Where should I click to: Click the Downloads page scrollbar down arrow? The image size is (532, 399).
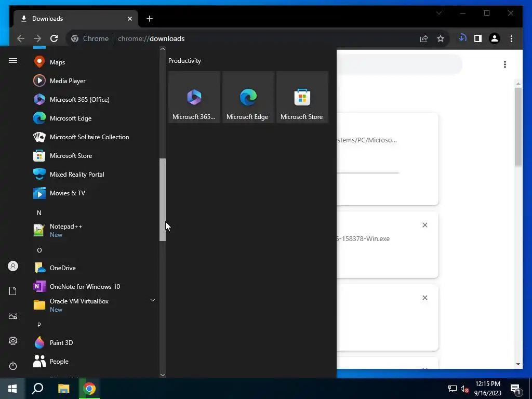click(518, 364)
